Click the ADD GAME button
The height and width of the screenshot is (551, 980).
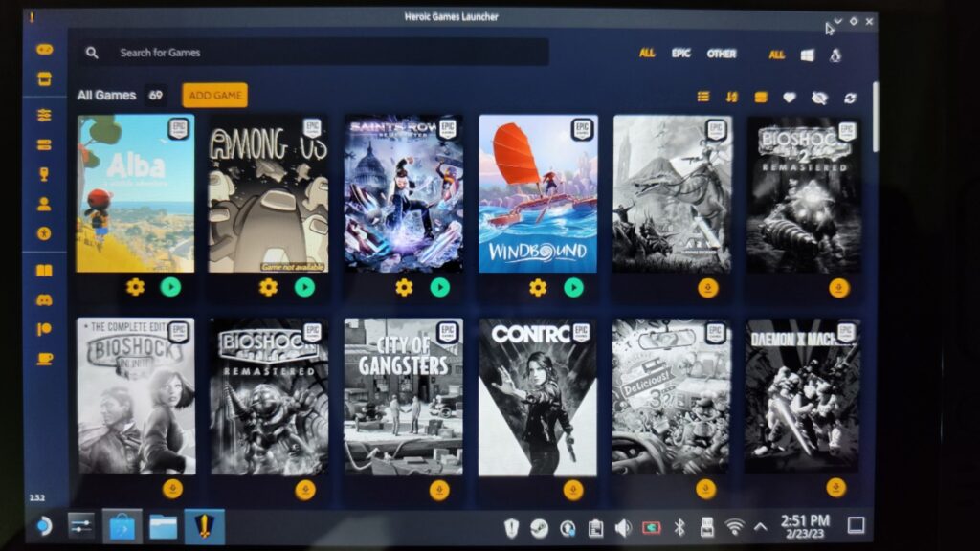[213, 97]
